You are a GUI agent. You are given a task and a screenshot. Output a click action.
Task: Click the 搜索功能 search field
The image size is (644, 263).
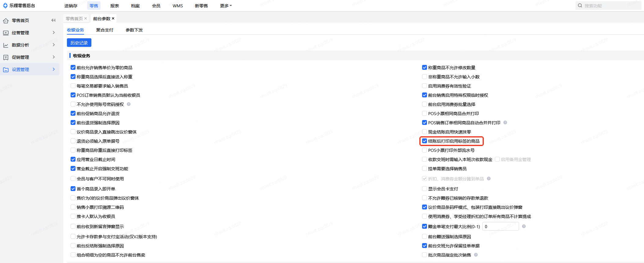click(608, 6)
